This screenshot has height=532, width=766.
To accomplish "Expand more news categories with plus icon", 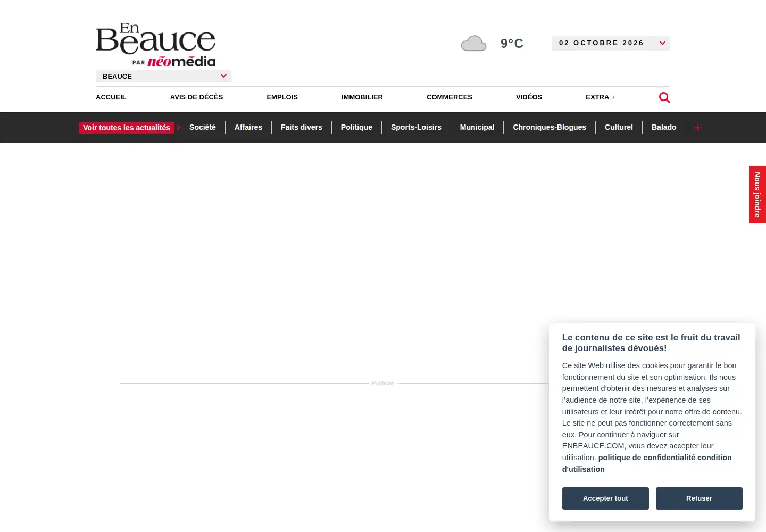I will [x=698, y=128].
